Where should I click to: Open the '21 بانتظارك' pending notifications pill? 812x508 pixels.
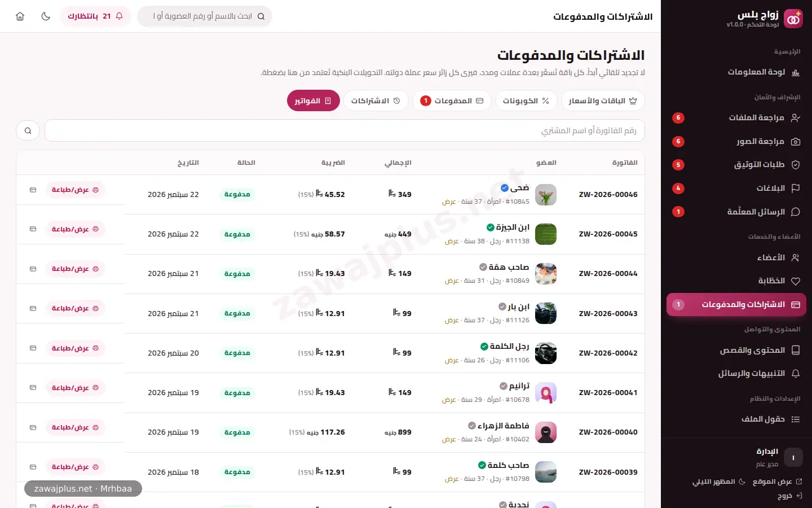click(95, 16)
